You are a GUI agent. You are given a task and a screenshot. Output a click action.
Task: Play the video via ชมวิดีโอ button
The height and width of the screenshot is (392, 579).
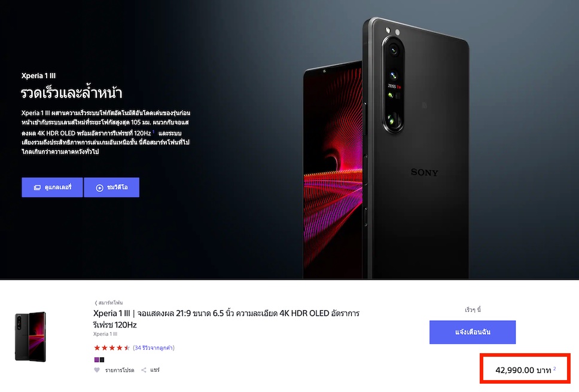click(x=111, y=187)
